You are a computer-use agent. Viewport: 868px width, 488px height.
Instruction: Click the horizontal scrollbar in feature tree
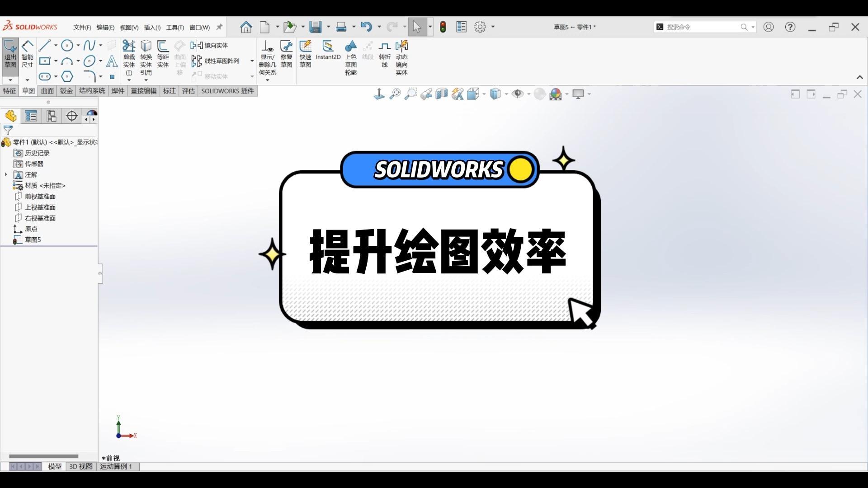pyautogui.click(x=43, y=456)
